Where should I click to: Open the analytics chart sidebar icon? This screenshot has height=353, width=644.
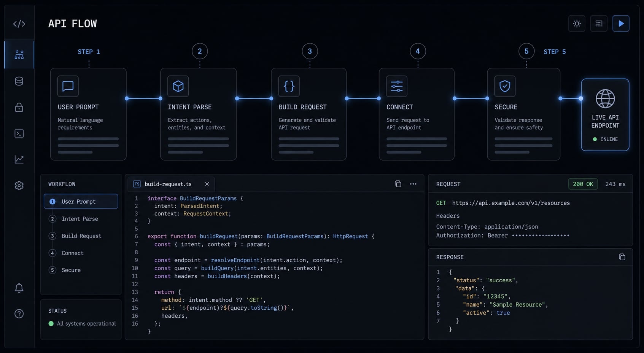[19, 159]
